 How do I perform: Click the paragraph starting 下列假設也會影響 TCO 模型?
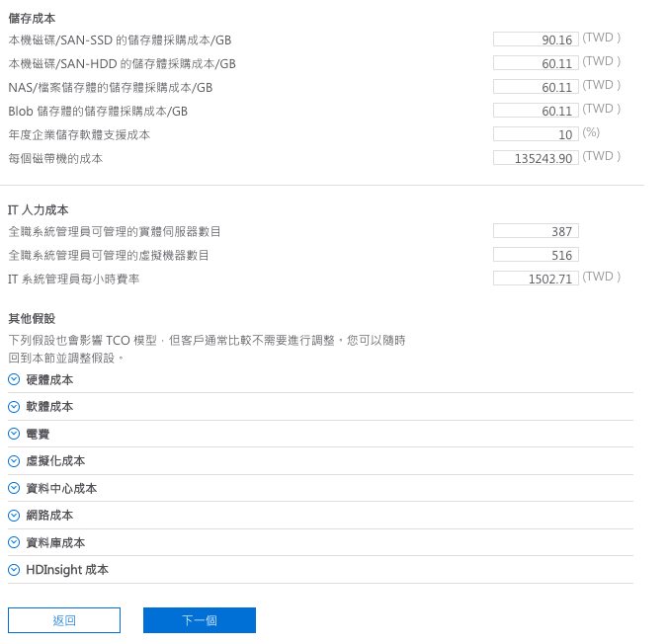(x=207, y=349)
